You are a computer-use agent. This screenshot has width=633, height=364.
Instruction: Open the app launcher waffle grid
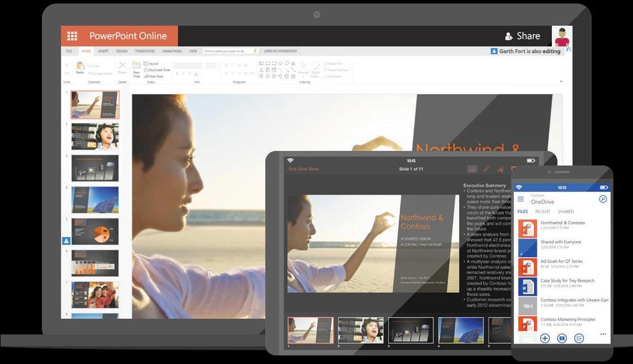click(x=72, y=36)
